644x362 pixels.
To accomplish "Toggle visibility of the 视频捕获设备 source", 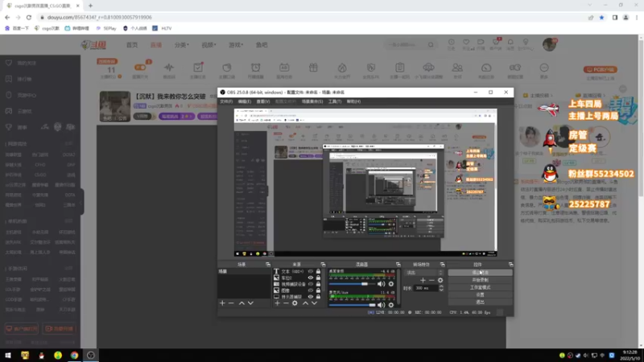I will click(x=311, y=284).
